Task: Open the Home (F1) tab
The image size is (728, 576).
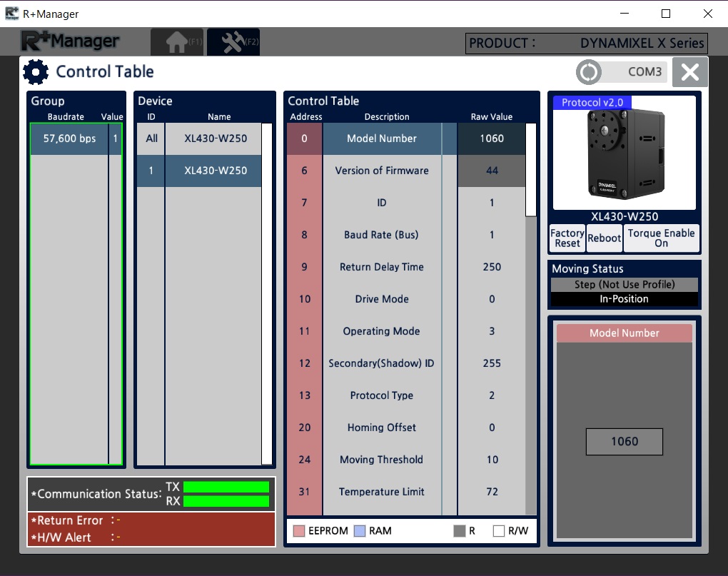Action: (177, 42)
